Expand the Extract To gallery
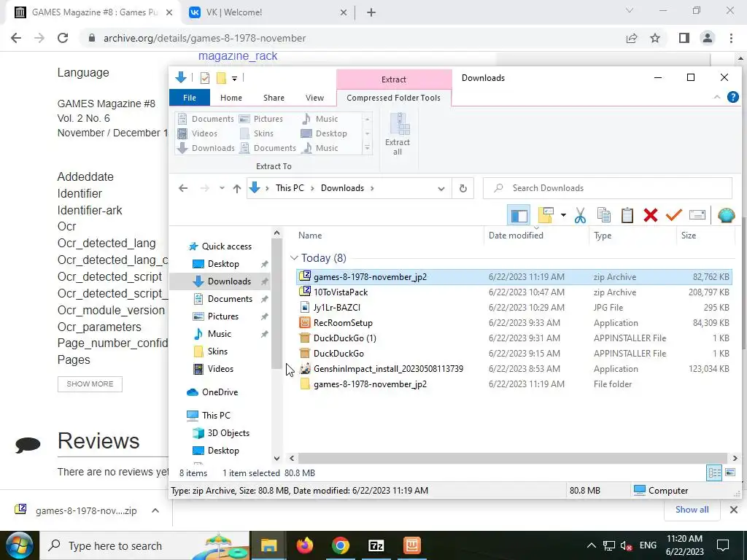 [x=367, y=148]
